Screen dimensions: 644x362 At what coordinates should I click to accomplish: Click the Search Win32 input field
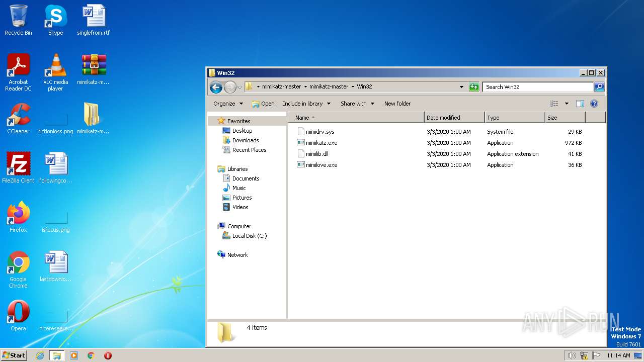pyautogui.click(x=538, y=87)
